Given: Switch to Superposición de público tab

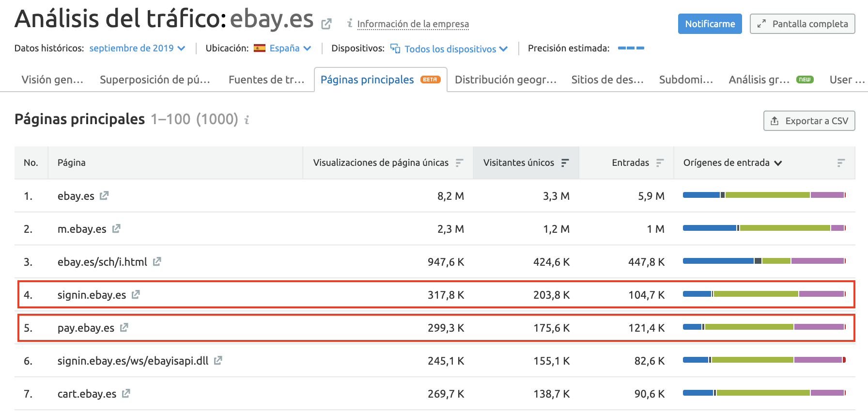Looking at the screenshot, I should click(x=155, y=80).
